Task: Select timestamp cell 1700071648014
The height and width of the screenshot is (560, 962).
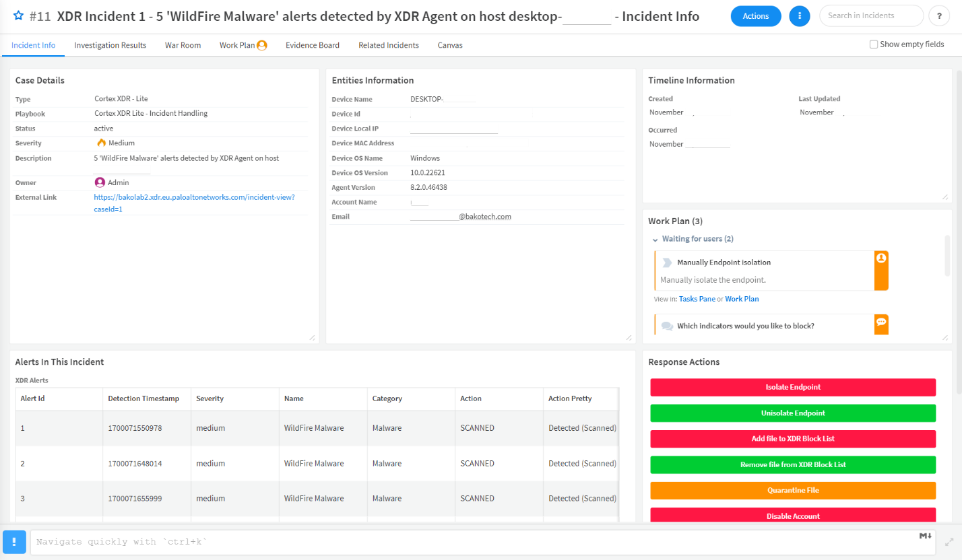Action: tap(135, 463)
